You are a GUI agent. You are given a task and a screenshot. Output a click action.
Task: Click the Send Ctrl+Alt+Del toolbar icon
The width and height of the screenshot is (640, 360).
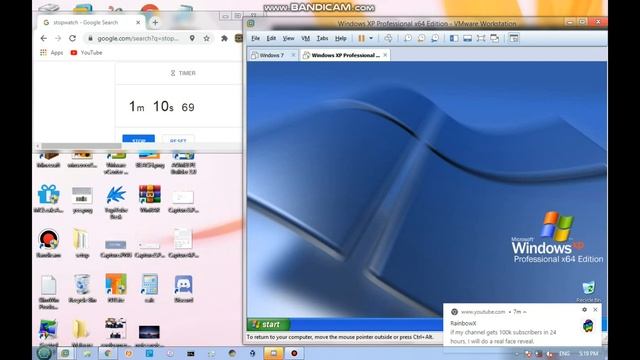point(388,38)
